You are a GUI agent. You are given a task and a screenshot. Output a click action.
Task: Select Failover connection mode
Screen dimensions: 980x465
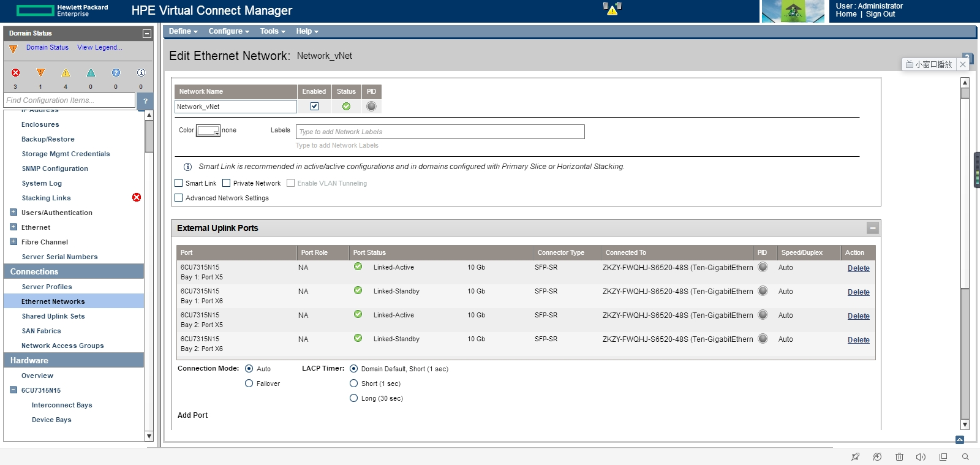click(x=249, y=384)
